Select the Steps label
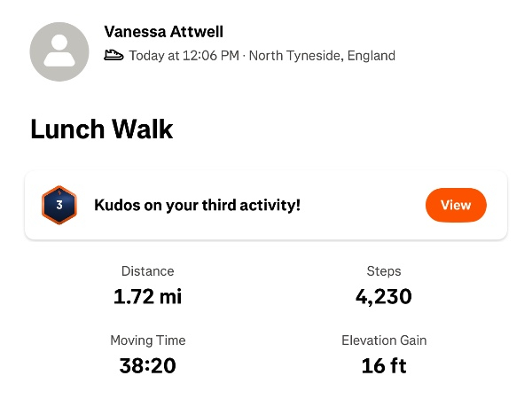Screen dimensions: 532x399 [x=384, y=271]
